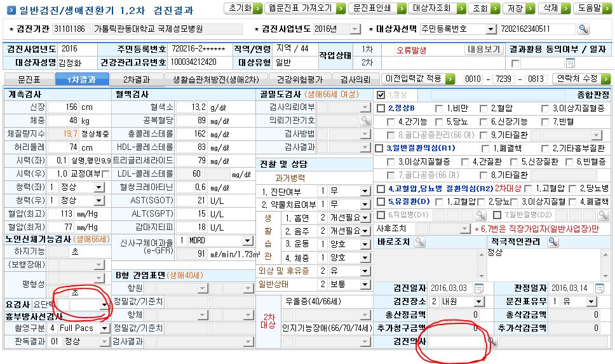This screenshot has width=615, height=364.
Task: Open the 검진사업년도 2016년 dropdown
Action: [355, 29]
